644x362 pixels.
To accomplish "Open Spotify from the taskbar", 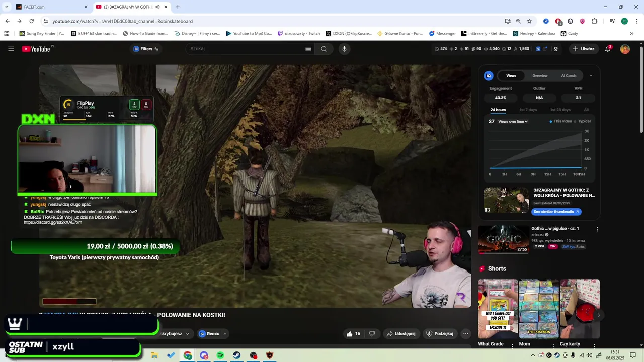I will [x=220, y=355].
